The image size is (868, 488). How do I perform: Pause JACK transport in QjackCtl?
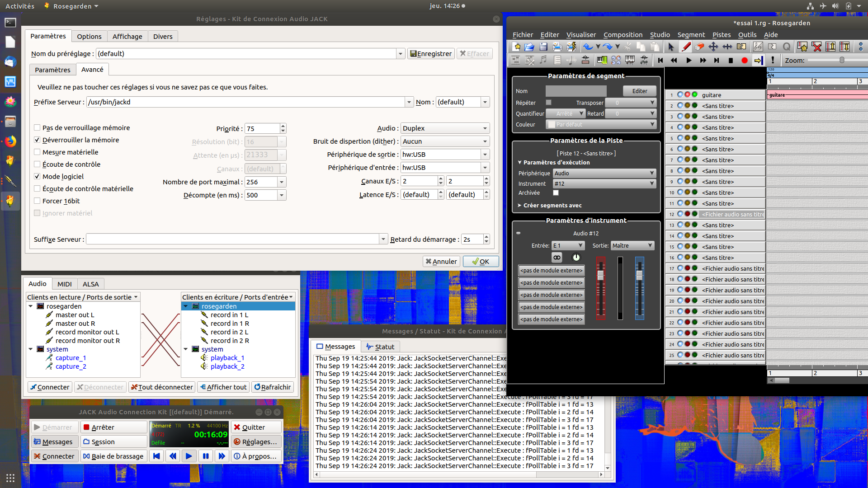(x=205, y=456)
